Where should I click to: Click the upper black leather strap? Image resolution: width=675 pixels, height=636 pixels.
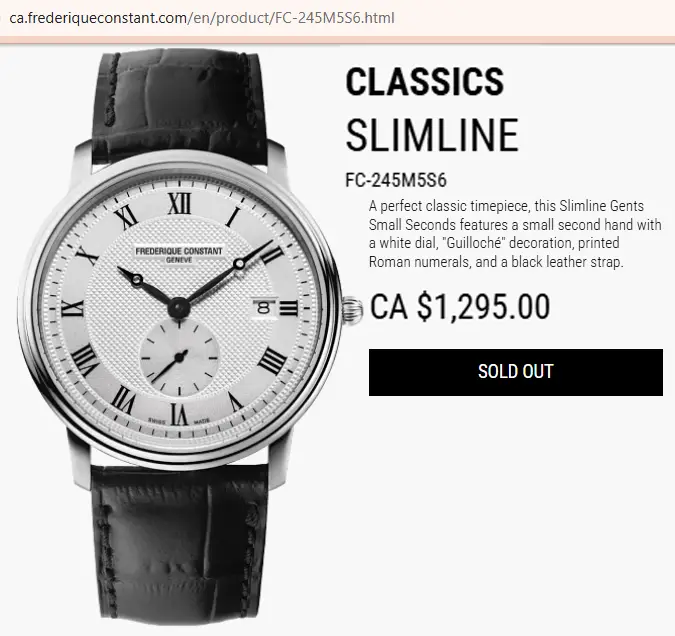point(180,103)
